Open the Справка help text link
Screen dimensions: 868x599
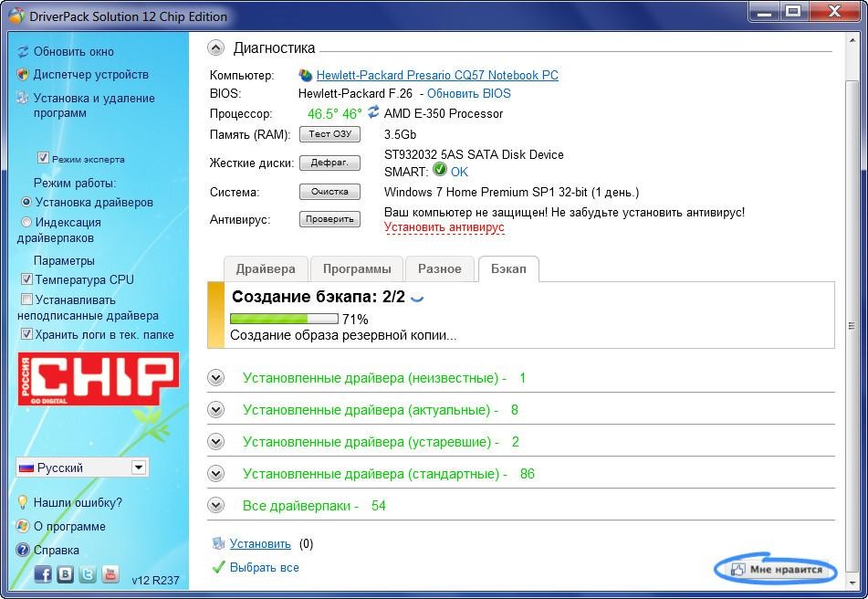coord(56,550)
